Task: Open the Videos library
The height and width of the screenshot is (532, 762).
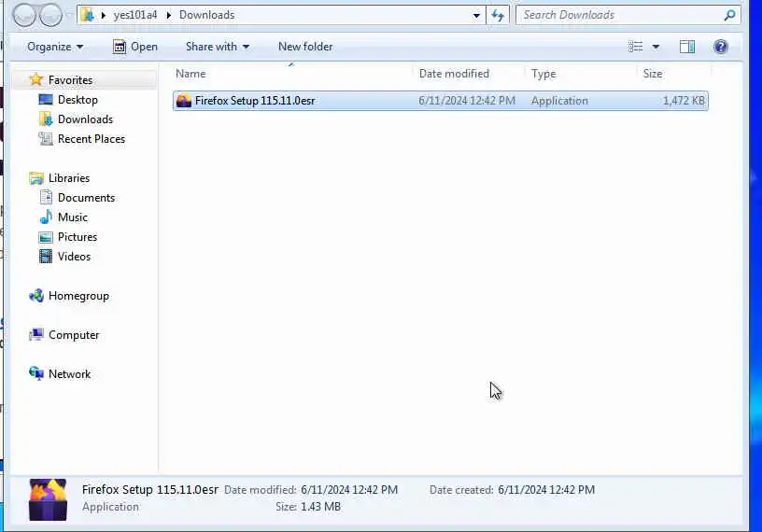Action: 74,257
